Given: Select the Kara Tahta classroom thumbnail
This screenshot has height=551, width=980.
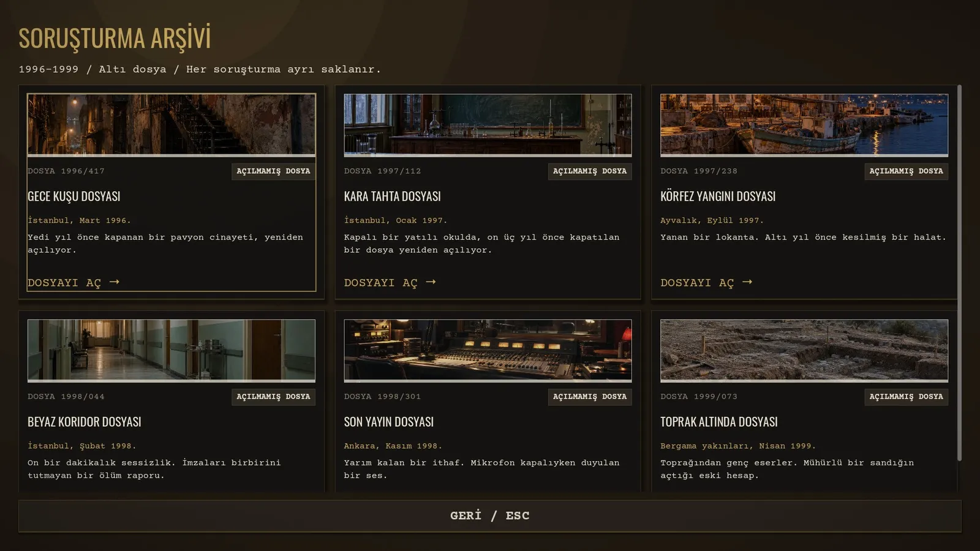Looking at the screenshot, I should (x=488, y=125).
